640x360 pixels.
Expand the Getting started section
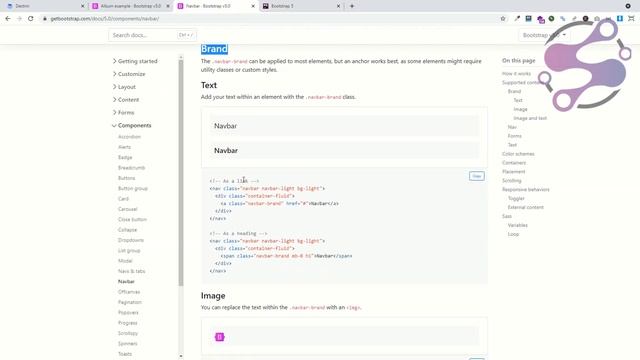coord(135,61)
